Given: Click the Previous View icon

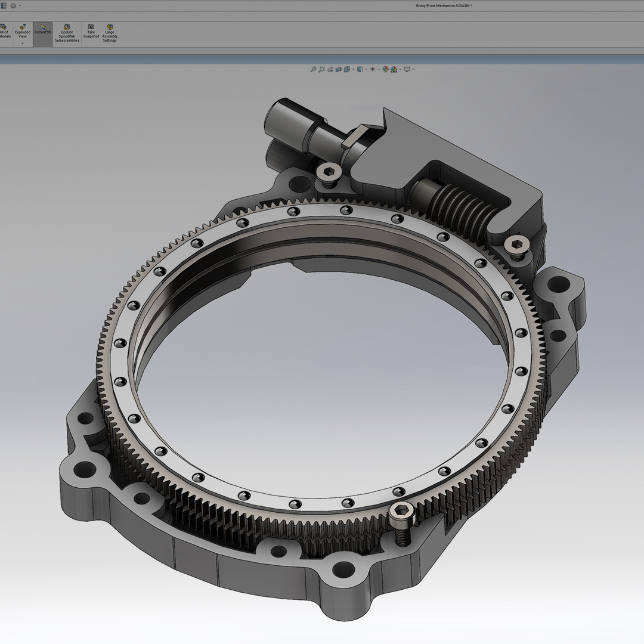Looking at the screenshot, I should [330, 69].
